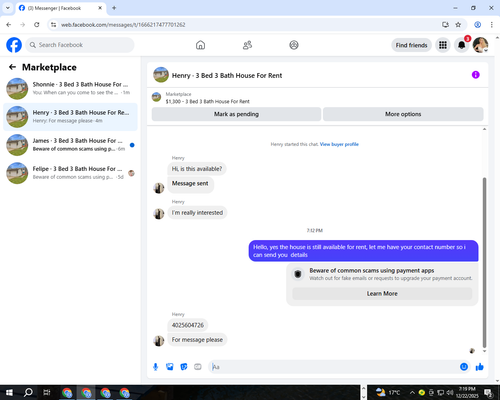This screenshot has width=500, height=400.
Task: Open Shonnie's house rental conversation
Action: (x=70, y=88)
